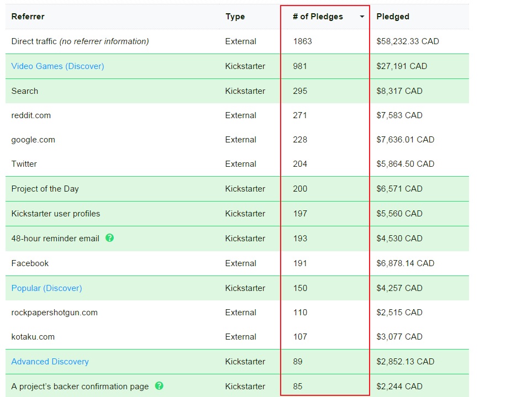Click the 1863 pledges value
The width and height of the screenshot is (532, 397).
coord(303,41)
